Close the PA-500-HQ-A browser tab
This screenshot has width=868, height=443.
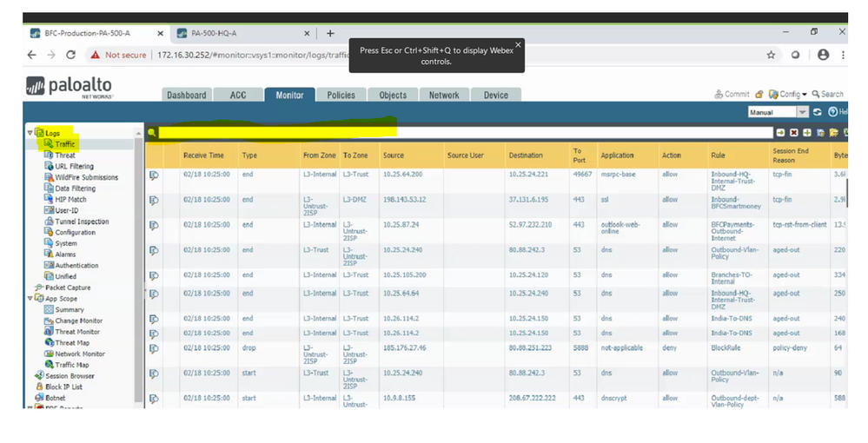(x=307, y=33)
